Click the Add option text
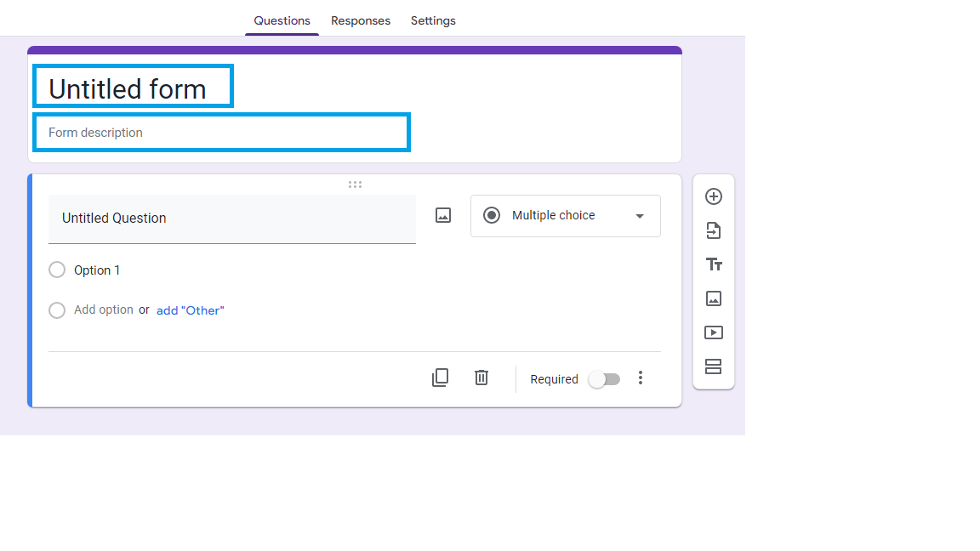 [x=104, y=310]
